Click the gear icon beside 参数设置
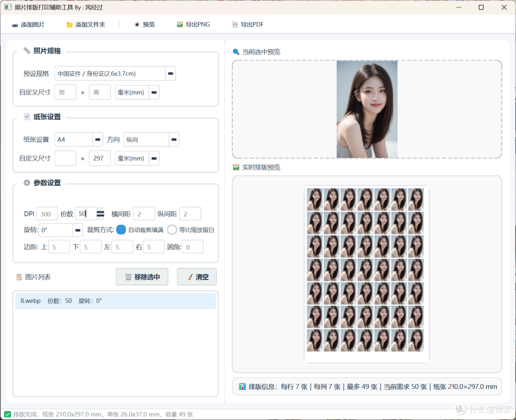The width and height of the screenshot is (516, 420). click(27, 183)
